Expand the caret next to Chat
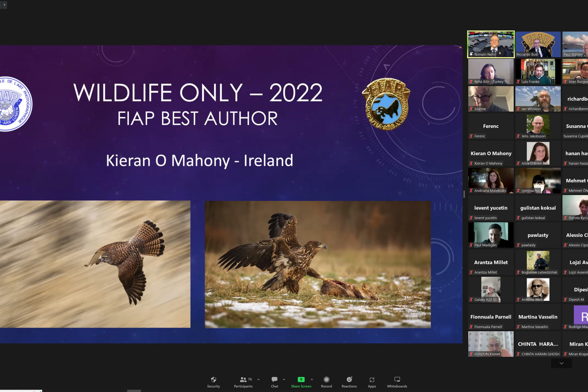The image size is (588, 392). [x=284, y=379]
